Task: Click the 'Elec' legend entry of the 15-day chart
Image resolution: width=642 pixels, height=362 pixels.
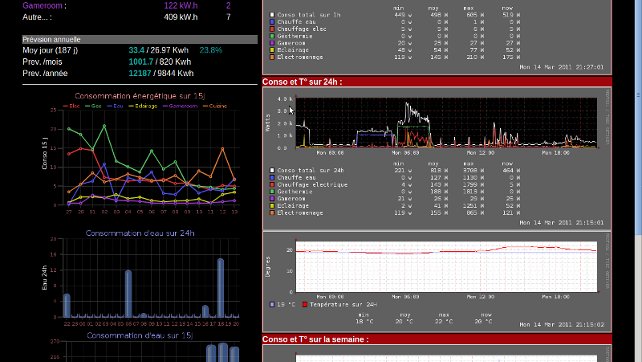Action: (x=72, y=106)
